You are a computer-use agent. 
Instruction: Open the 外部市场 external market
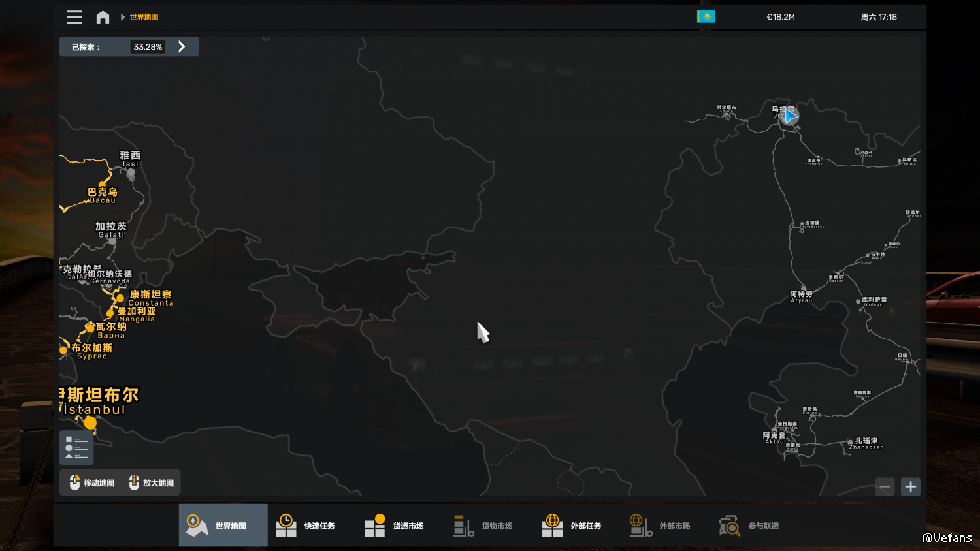click(661, 526)
